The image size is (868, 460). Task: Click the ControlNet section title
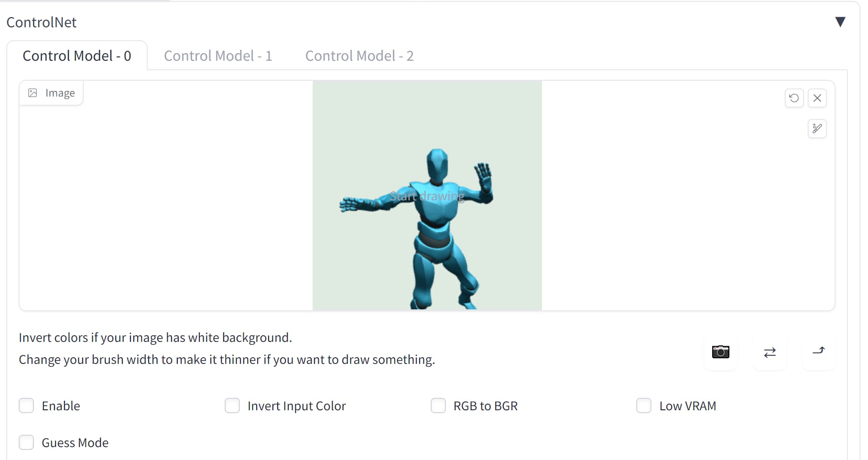(x=42, y=22)
